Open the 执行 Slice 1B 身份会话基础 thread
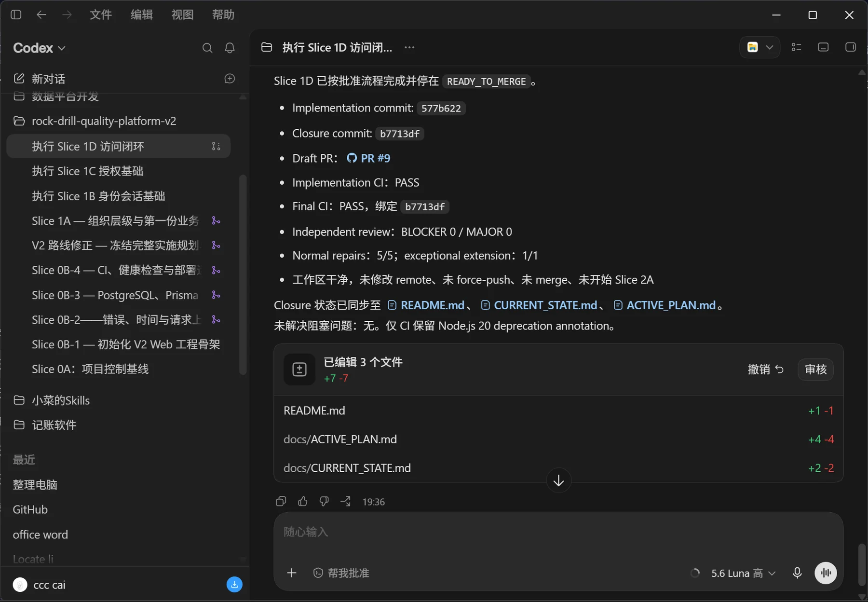The height and width of the screenshot is (602, 868). 98,196
